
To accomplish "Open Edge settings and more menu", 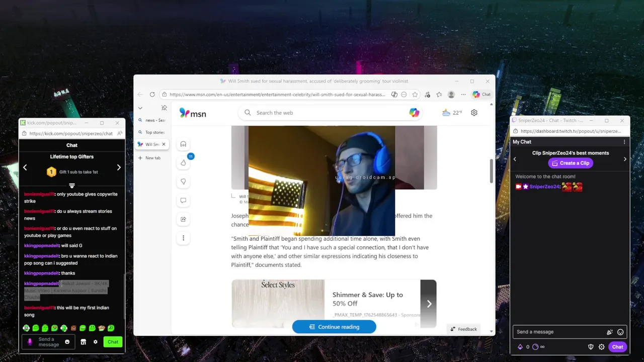I will (x=463, y=95).
